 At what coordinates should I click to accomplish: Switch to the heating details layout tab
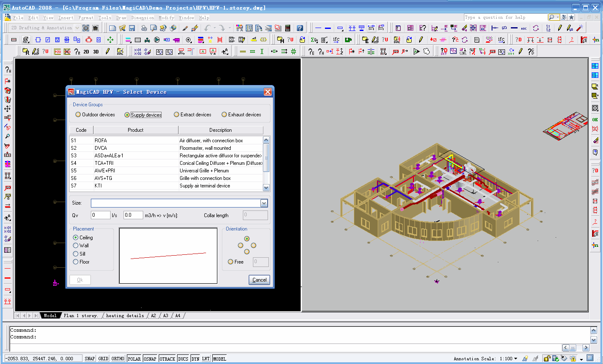coord(125,315)
